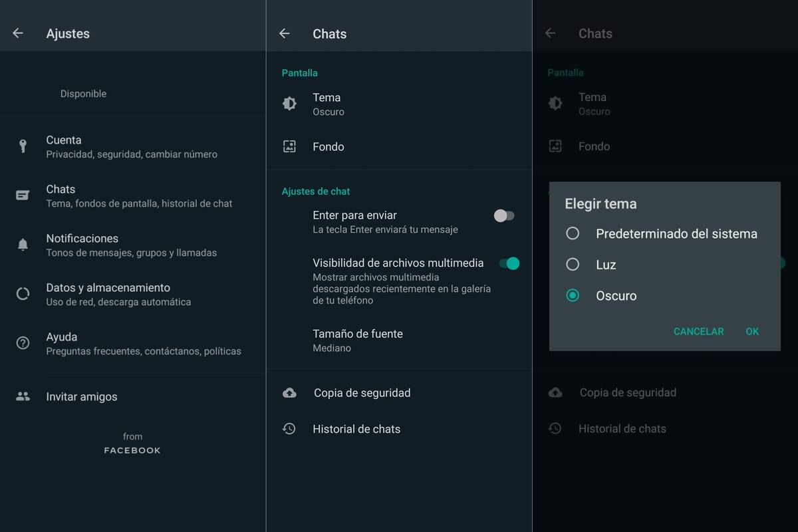Select Predeterminado del sistema theme option
798x532 pixels.
[573, 233]
